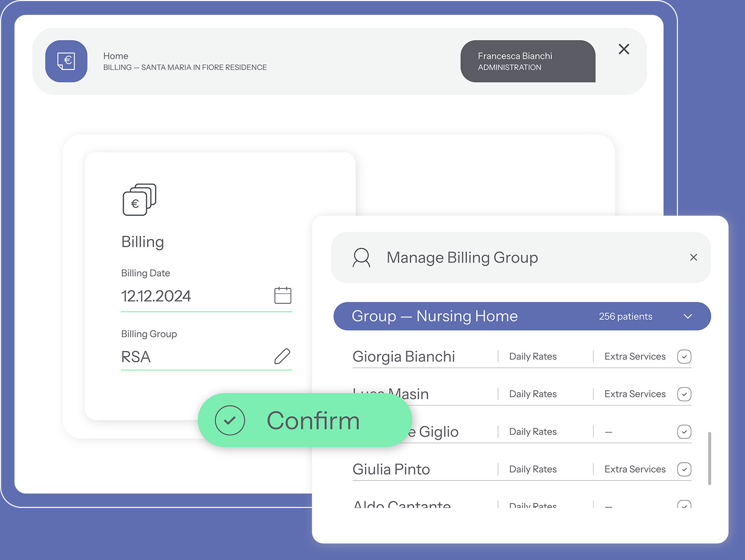745x560 pixels.
Task: Edit Billing Group using the pencil icon
Action: click(x=282, y=356)
